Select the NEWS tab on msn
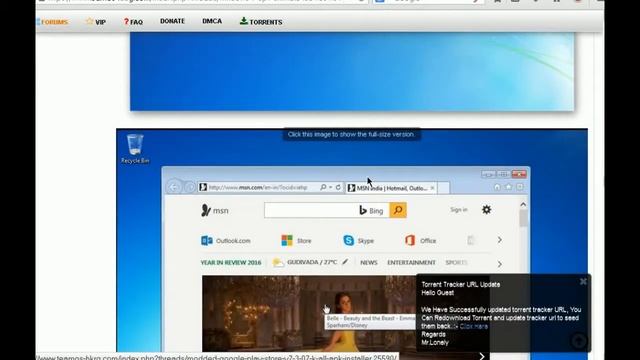This screenshot has width=640, height=360. (x=369, y=262)
